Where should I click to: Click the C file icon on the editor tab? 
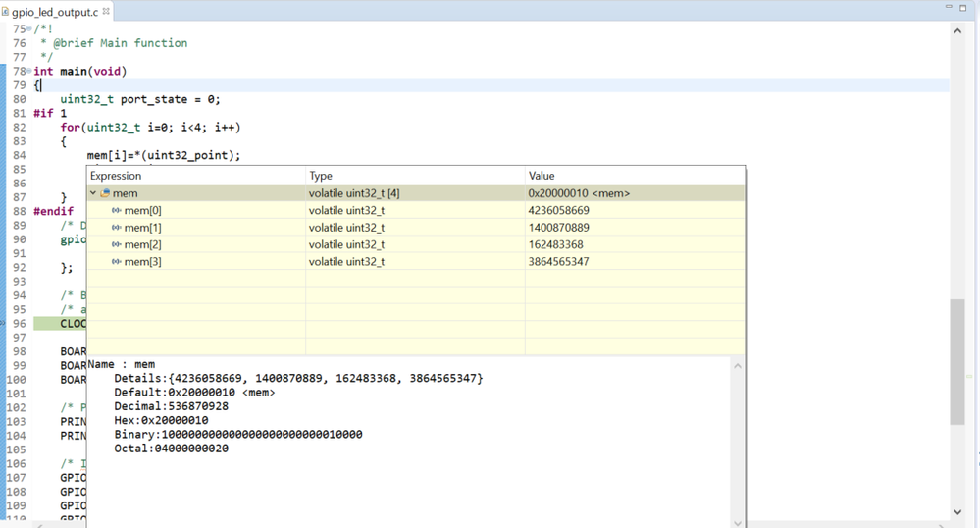point(5,13)
